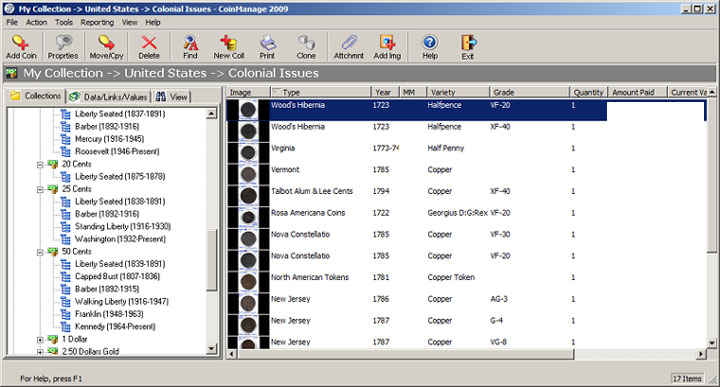Select Kennedy (1964-Present) in the tree
Image resolution: width=720 pixels, height=387 pixels.
pos(115,326)
